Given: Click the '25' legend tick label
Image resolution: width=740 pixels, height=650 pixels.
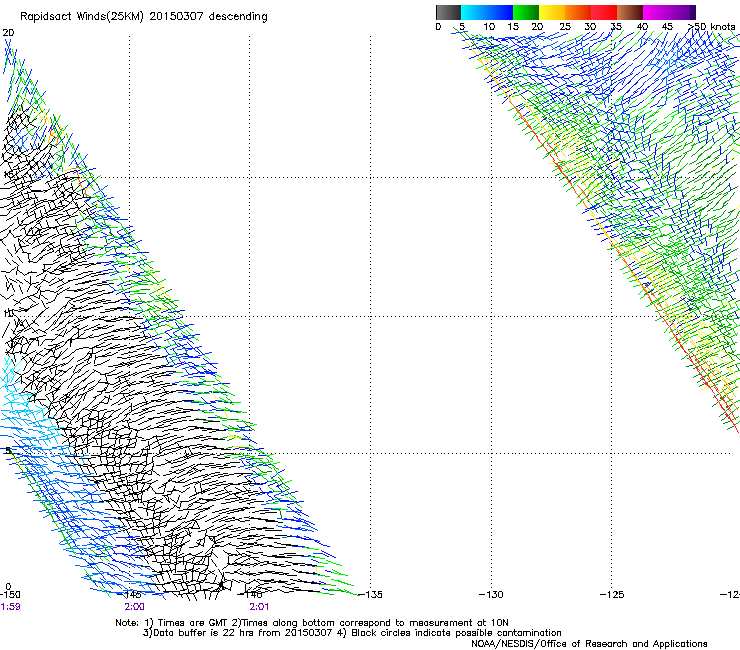Looking at the screenshot, I should (565, 27).
